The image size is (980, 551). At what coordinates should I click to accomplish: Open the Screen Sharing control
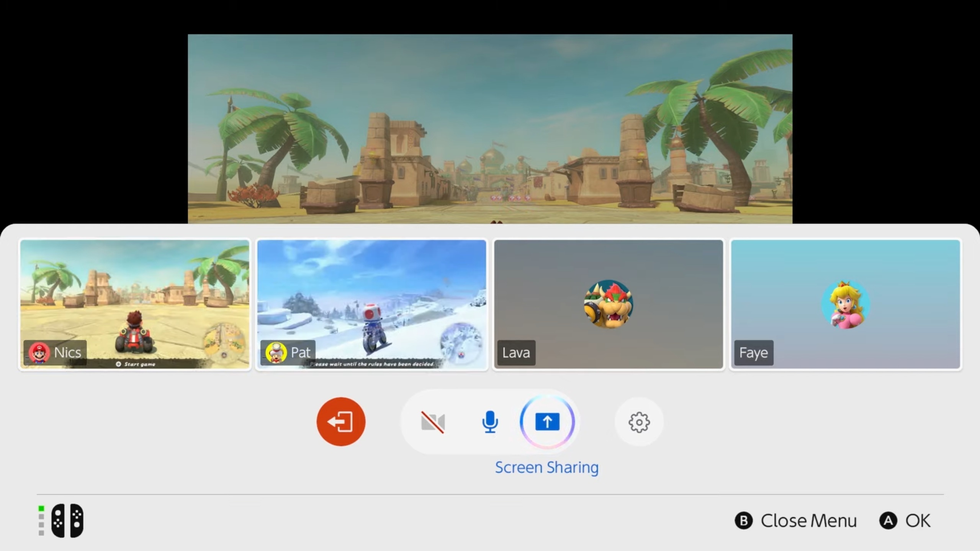[547, 422]
